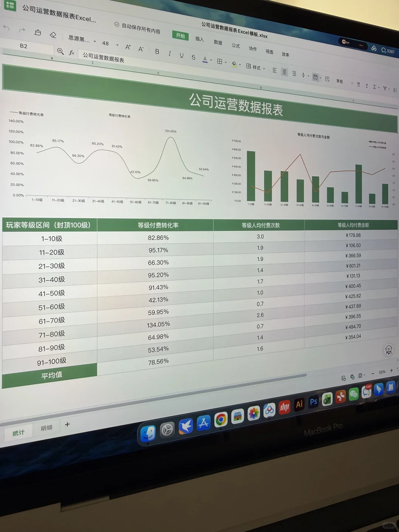
Task: Select the 明细 sheet tab
Action: 46,427
